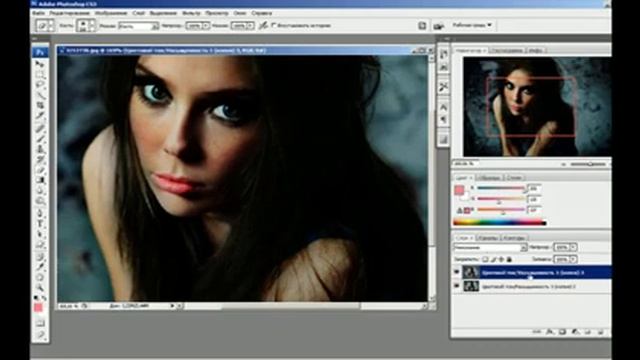This screenshot has height=360, width=640.
Task: Open the Изображение (Image) menu
Action: (x=111, y=13)
